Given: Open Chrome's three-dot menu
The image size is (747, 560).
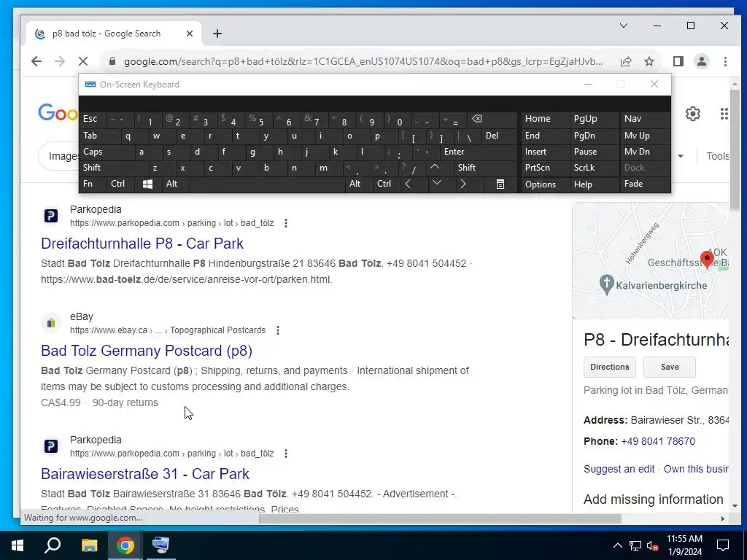Looking at the screenshot, I should [725, 61].
